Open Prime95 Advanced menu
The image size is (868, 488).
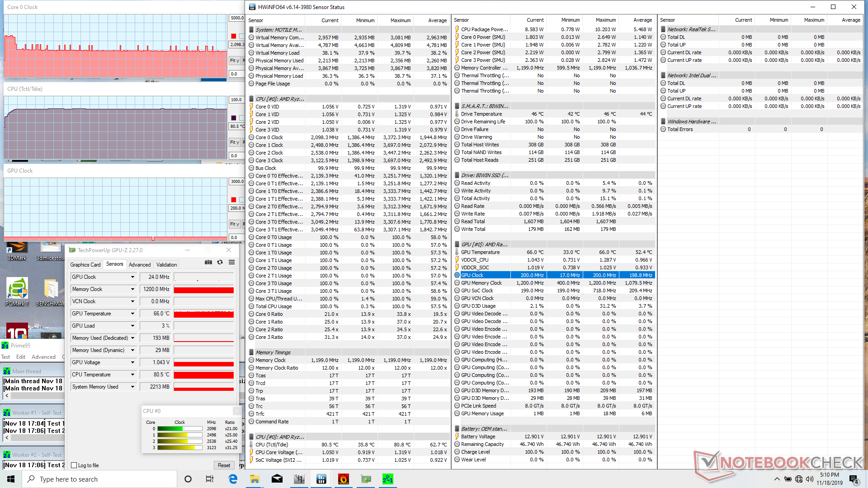[x=43, y=357]
